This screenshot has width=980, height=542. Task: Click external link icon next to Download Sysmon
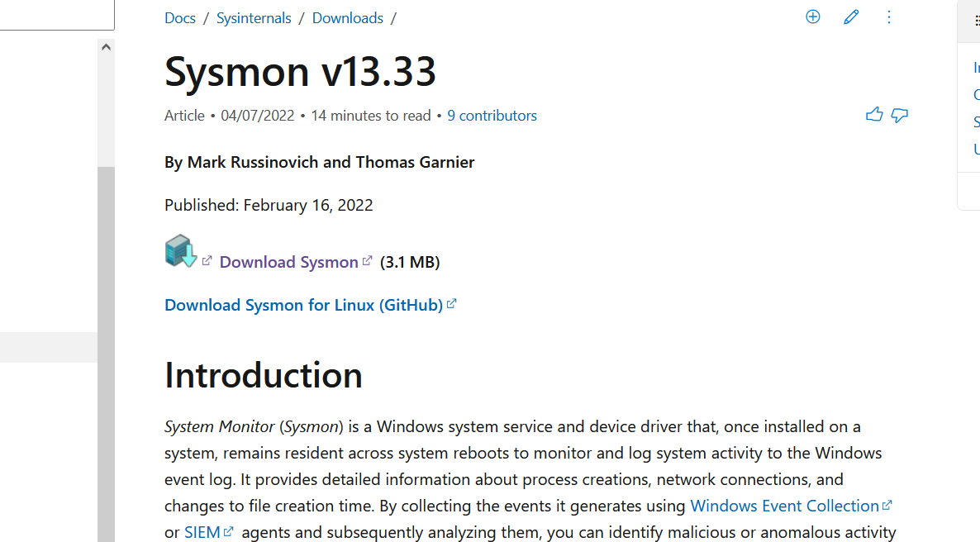tap(368, 261)
